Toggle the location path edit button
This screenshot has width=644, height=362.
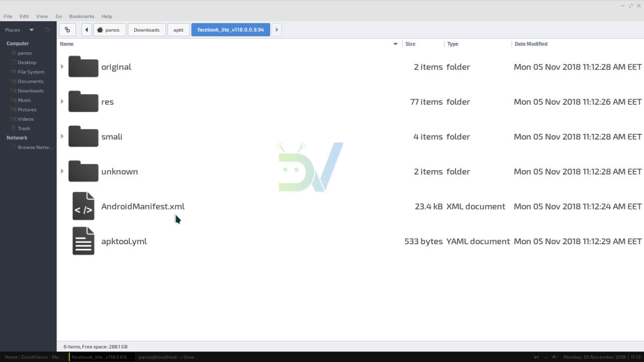pyautogui.click(x=67, y=30)
